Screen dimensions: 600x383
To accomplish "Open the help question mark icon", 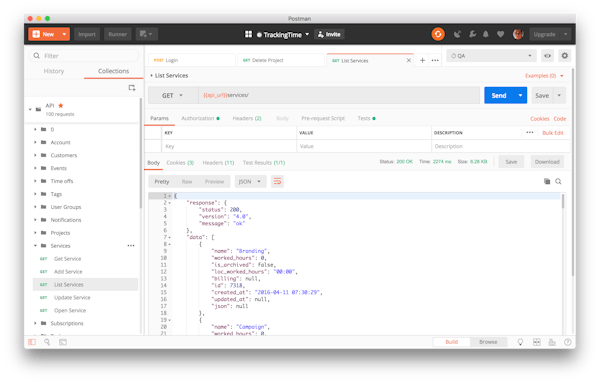I will [567, 342].
